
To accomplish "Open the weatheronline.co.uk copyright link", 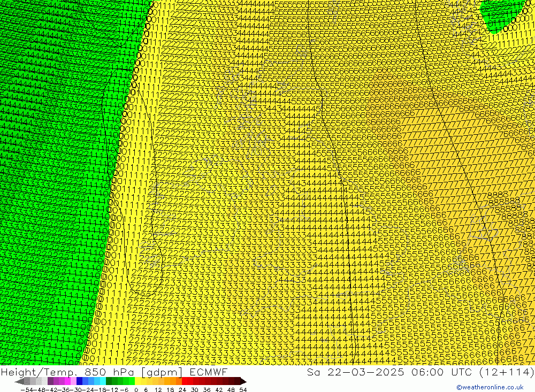I will (490, 387).
